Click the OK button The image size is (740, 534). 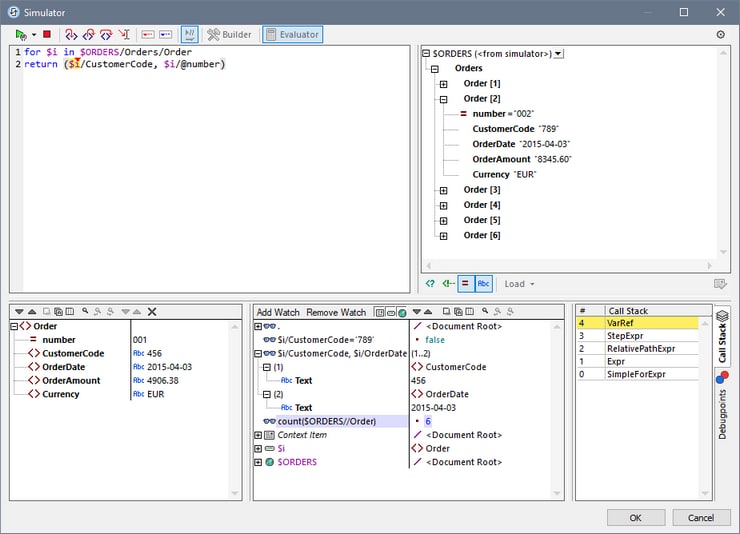coord(635,517)
